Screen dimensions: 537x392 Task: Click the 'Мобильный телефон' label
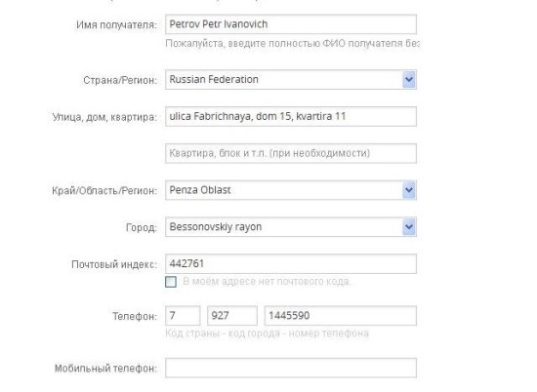(106, 369)
